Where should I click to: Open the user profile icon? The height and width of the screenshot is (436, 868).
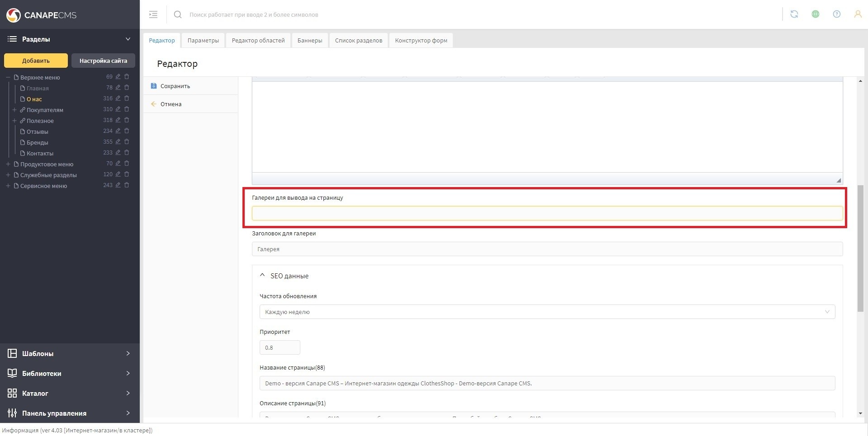coord(857,14)
